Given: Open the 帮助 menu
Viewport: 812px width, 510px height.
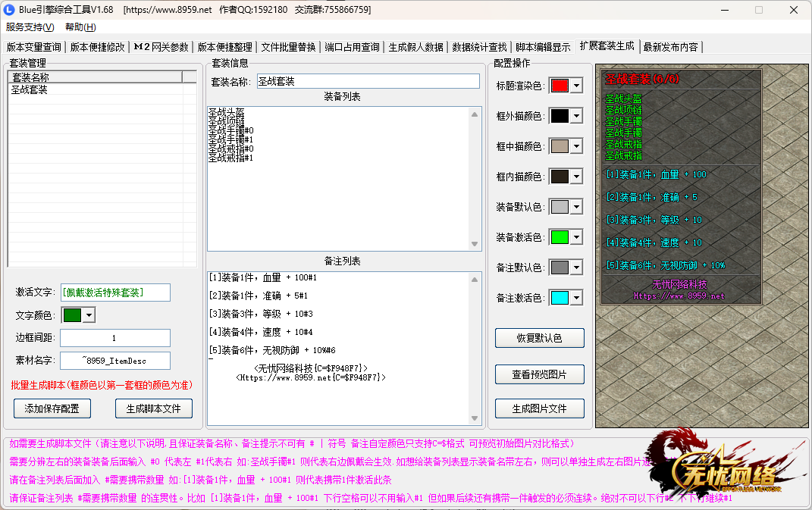Looking at the screenshot, I should coord(80,27).
